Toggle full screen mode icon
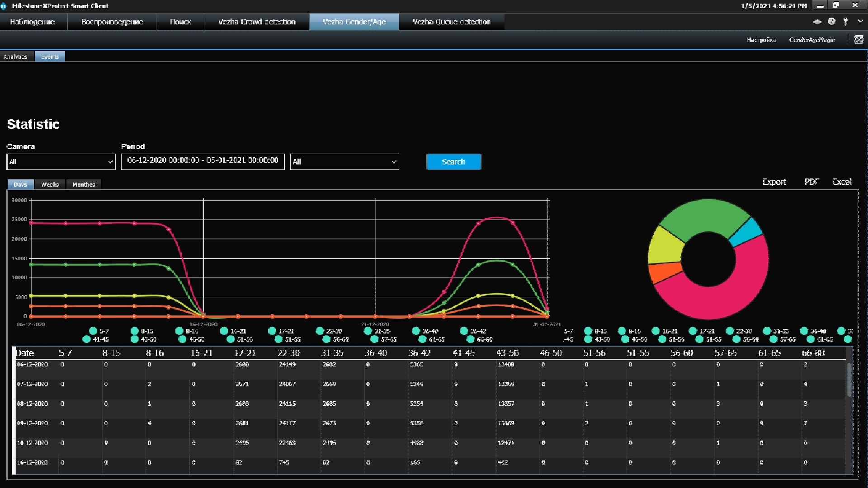This screenshot has width=868, height=488. [x=859, y=40]
